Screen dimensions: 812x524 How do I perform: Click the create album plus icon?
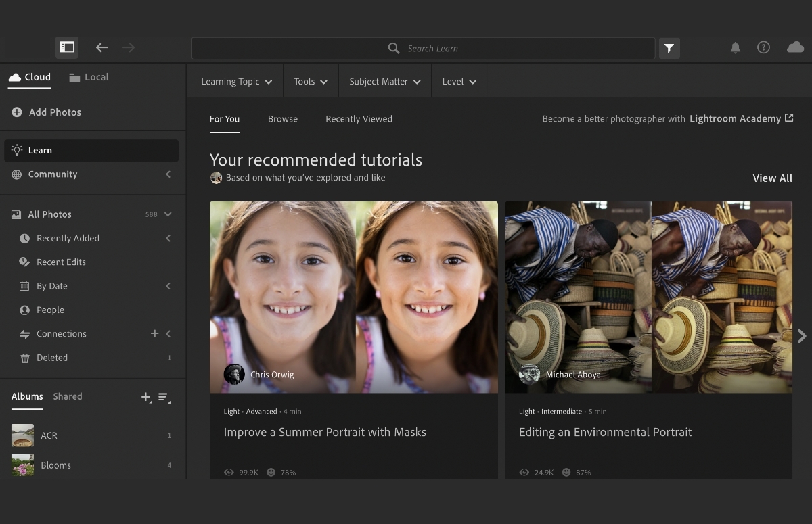tap(145, 397)
